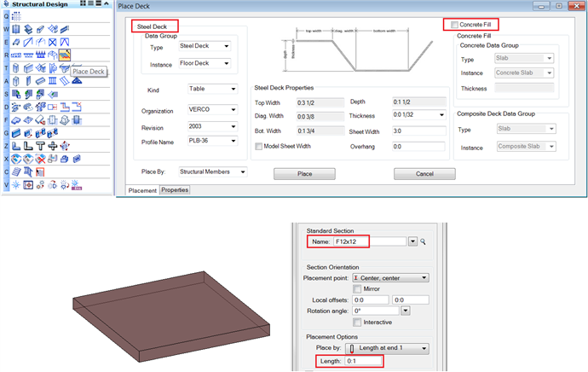Select the stairs icon in row C
Viewport: 588px width, 372px height.
point(16,172)
